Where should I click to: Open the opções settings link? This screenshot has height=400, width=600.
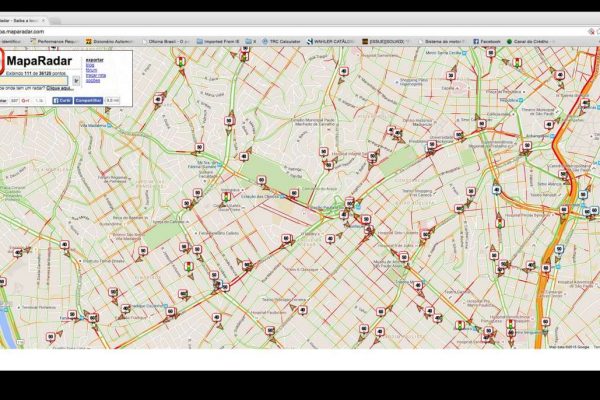pos(93,79)
